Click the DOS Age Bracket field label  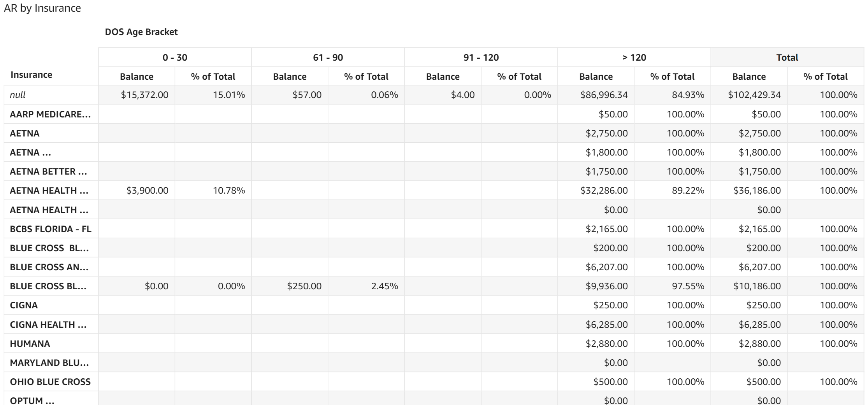(x=141, y=32)
